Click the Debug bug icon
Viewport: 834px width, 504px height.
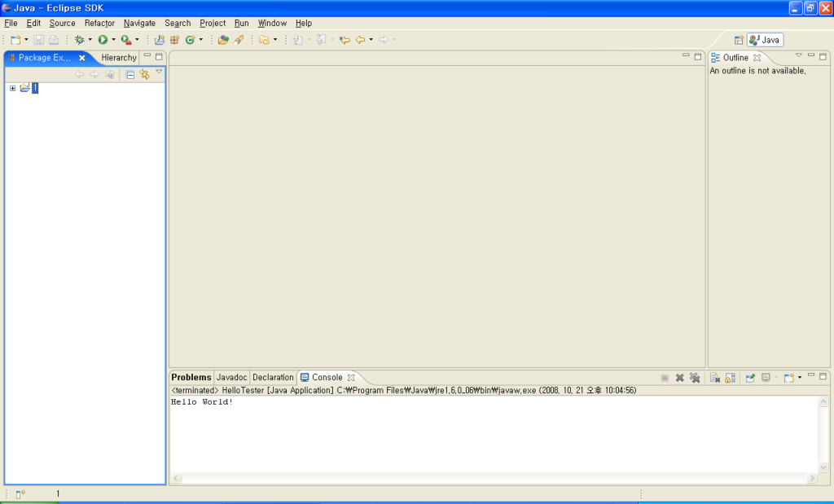click(x=80, y=40)
